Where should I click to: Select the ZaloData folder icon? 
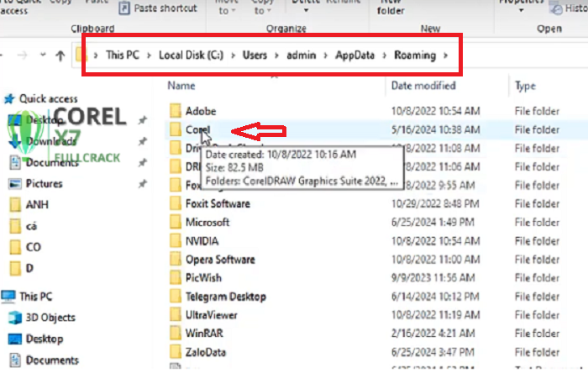tap(175, 352)
